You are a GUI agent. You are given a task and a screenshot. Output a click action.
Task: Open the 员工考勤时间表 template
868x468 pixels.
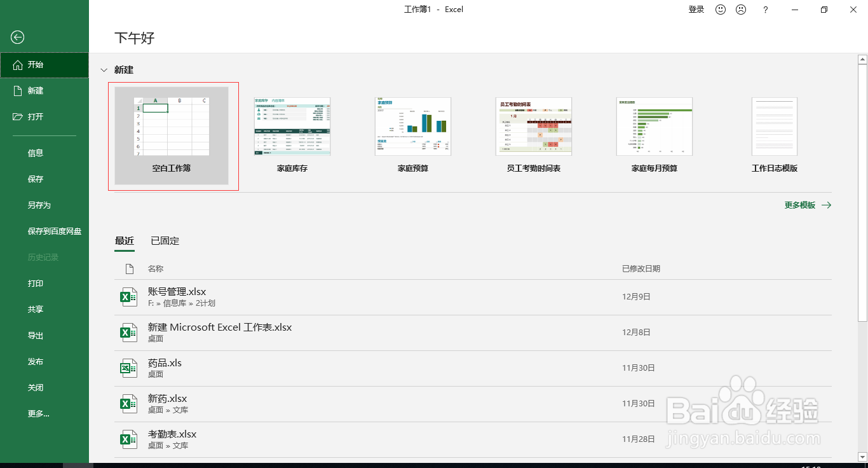[x=534, y=135]
